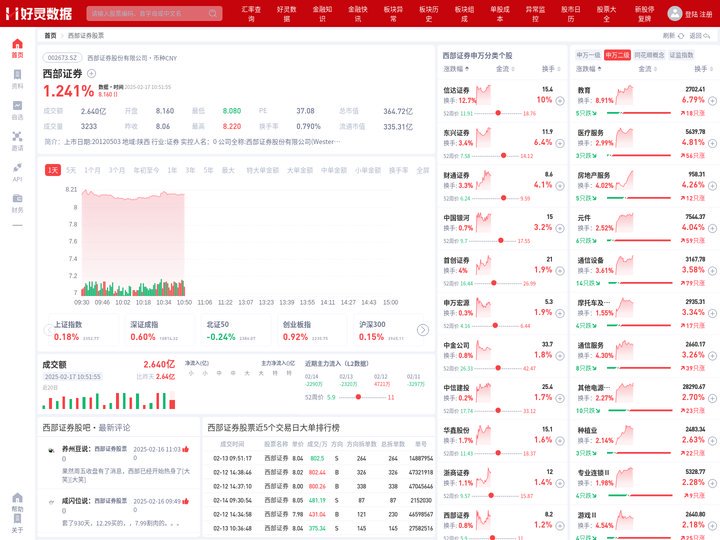Click the search magnifier icon

(213, 13)
